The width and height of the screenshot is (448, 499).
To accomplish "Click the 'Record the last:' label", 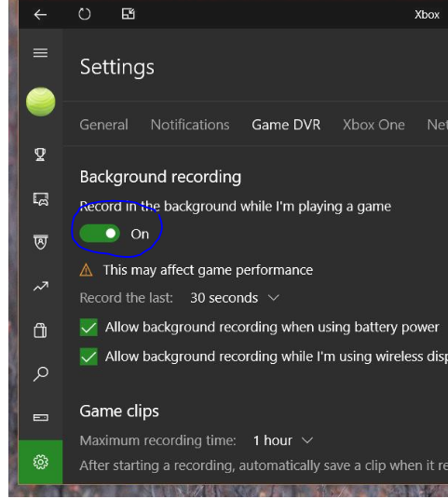I will tap(126, 298).
